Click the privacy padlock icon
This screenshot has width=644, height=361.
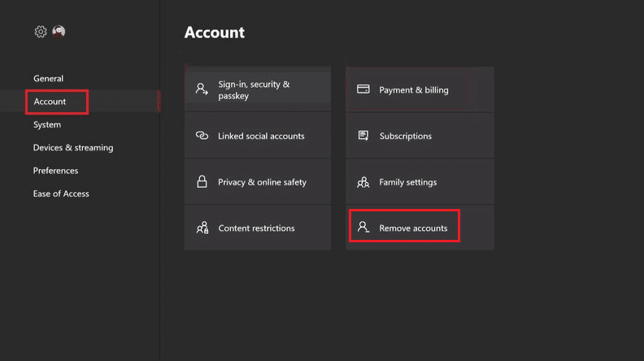(x=202, y=182)
